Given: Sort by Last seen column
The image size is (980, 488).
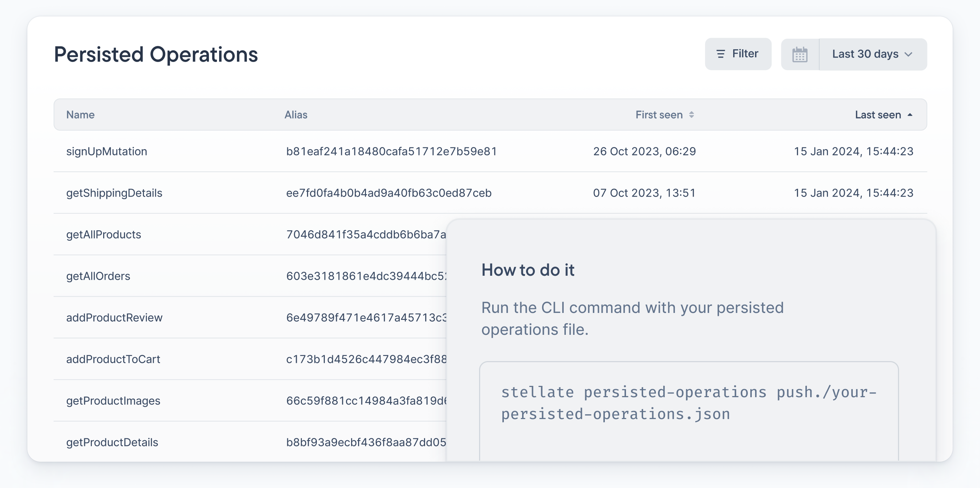Looking at the screenshot, I should click(x=878, y=115).
